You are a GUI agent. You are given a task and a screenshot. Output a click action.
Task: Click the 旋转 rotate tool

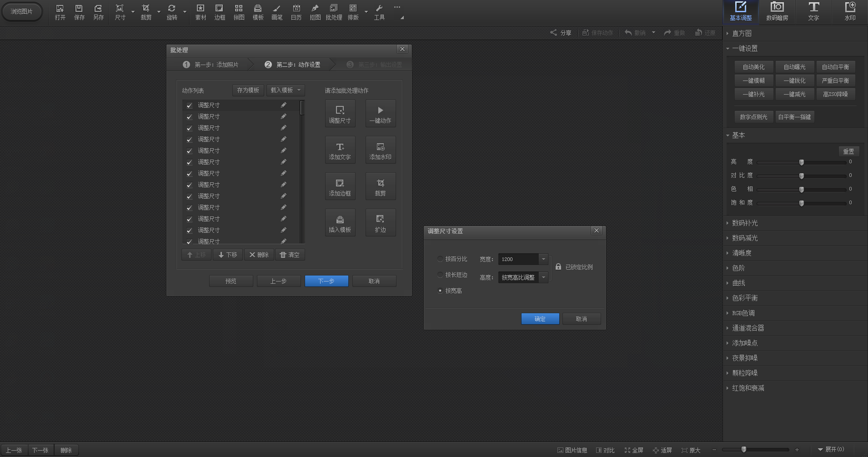click(172, 12)
